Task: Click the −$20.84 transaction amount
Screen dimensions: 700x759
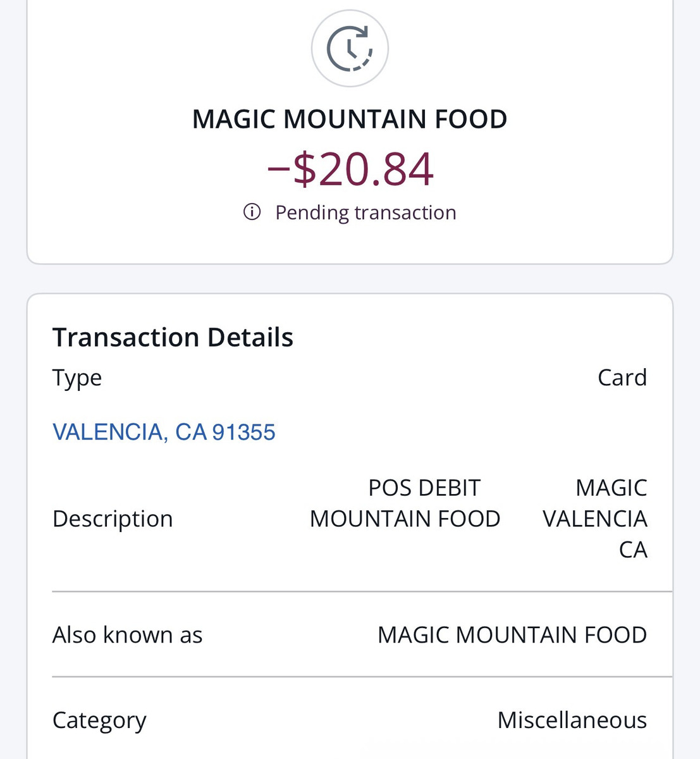Action: pos(350,169)
